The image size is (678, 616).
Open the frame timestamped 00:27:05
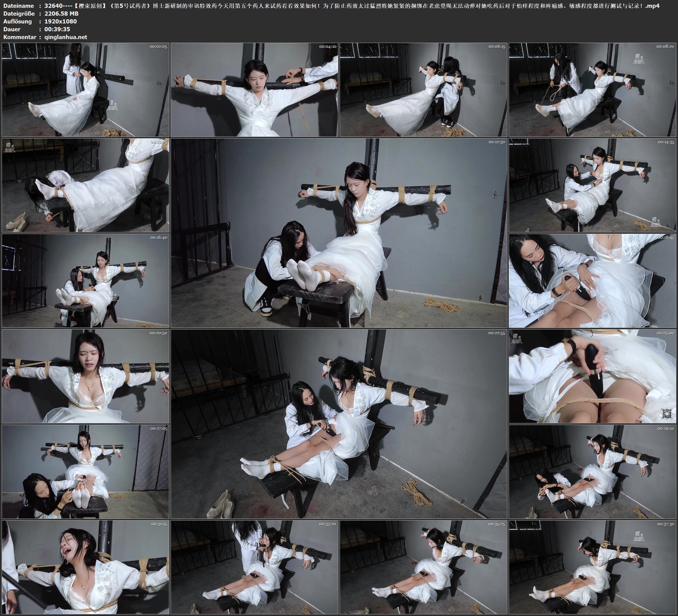click(x=85, y=471)
